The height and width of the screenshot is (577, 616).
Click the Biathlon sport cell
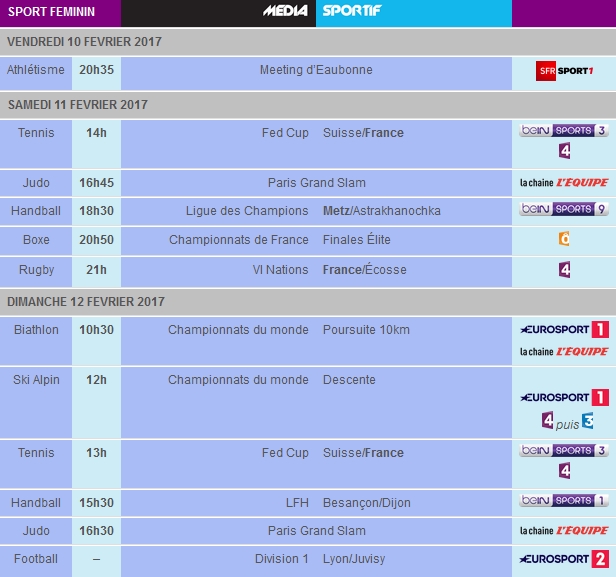click(36, 341)
